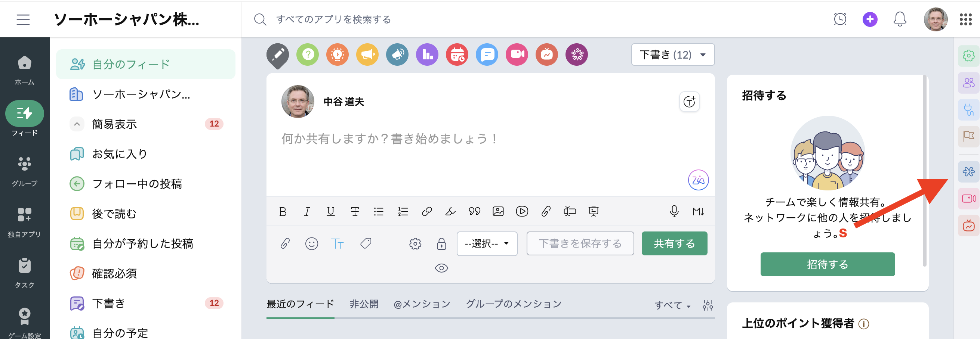Viewport: 980px width, 339px height.
Task: Open the question post type icon
Action: click(307, 55)
